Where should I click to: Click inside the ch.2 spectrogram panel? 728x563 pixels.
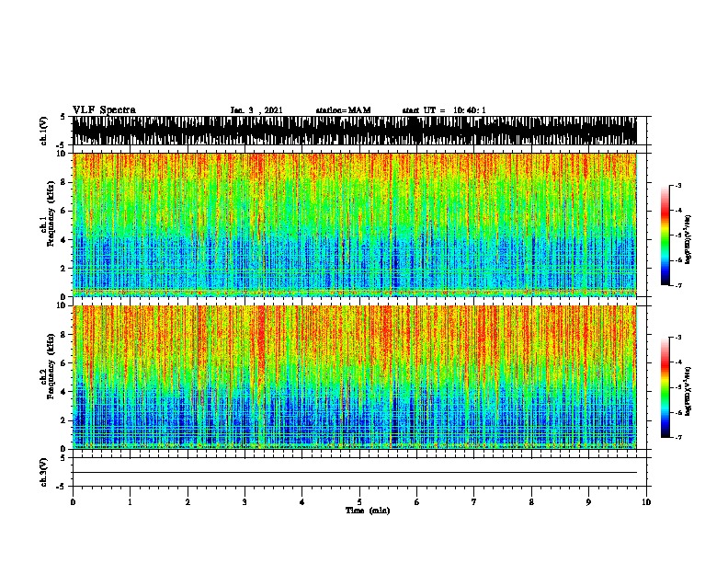pyautogui.click(x=355, y=377)
